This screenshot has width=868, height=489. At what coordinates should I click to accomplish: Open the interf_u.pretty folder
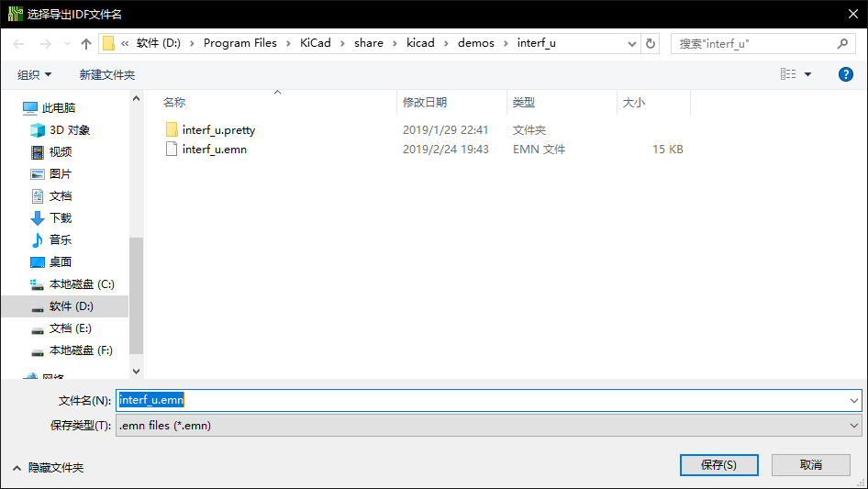click(x=218, y=130)
